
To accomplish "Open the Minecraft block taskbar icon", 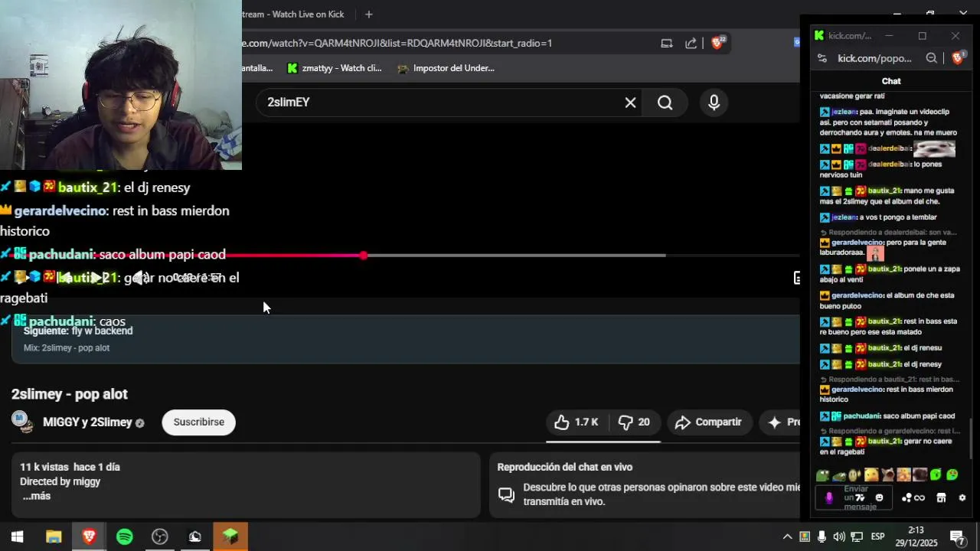I will [x=230, y=537].
